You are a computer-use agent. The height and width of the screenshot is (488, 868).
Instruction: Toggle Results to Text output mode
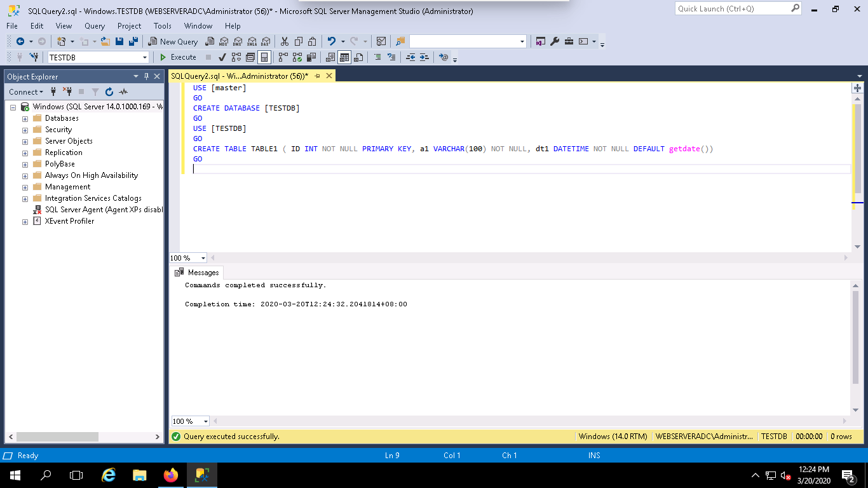point(330,57)
